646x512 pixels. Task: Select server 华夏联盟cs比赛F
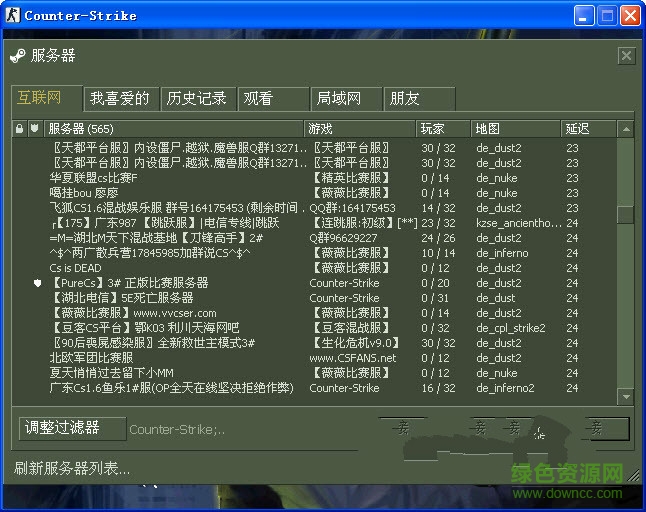click(315, 178)
